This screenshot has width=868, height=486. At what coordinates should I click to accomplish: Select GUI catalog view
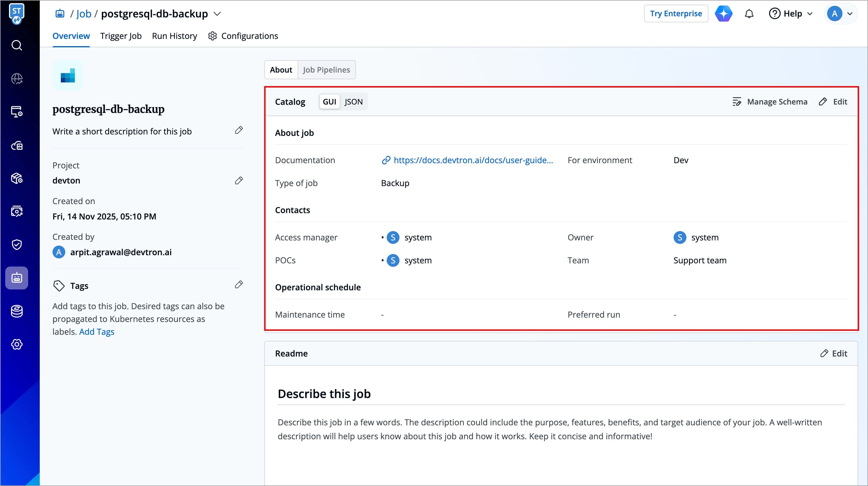[x=329, y=102]
